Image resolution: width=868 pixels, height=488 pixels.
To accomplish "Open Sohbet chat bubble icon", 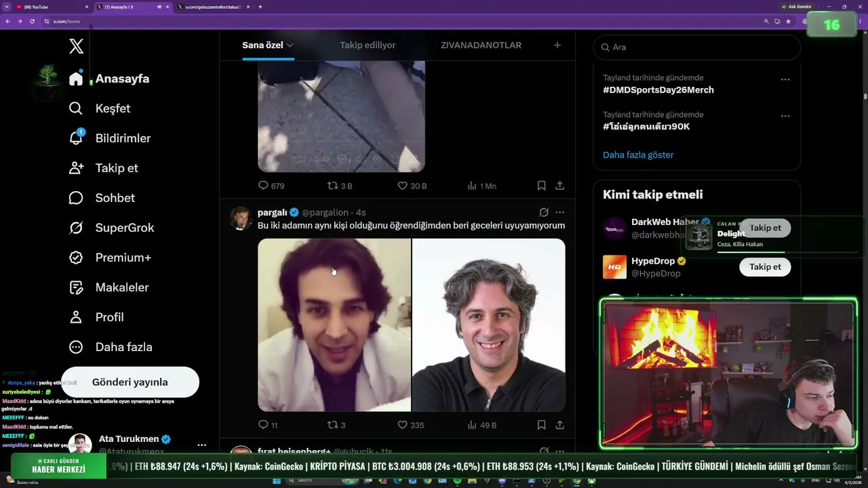I will tap(76, 198).
